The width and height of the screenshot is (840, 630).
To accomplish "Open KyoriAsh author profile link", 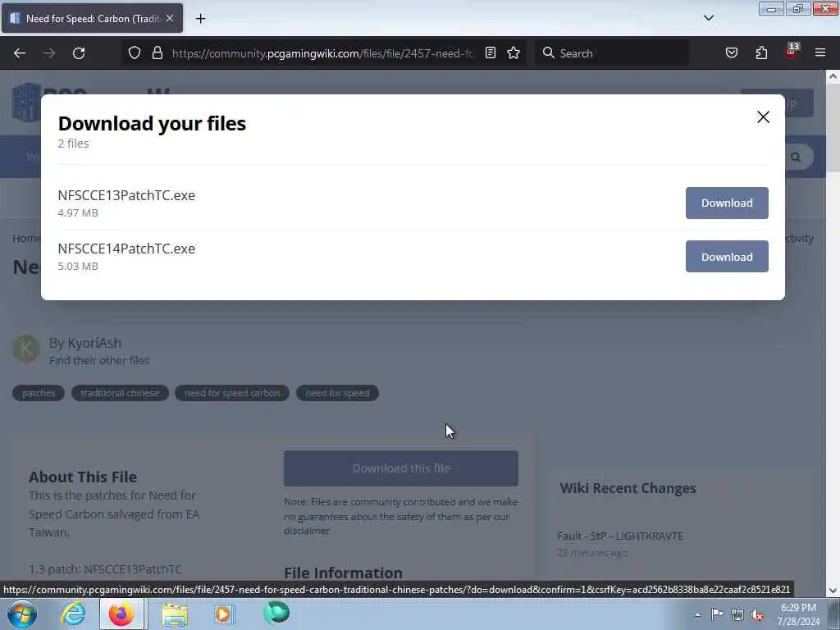I will pos(94,343).
